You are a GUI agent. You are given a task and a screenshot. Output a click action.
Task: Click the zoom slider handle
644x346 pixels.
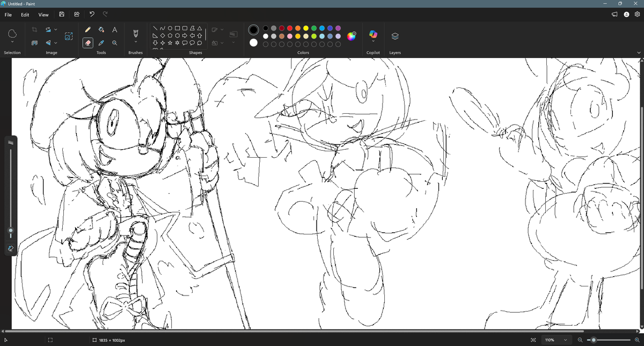click(594, 340)
